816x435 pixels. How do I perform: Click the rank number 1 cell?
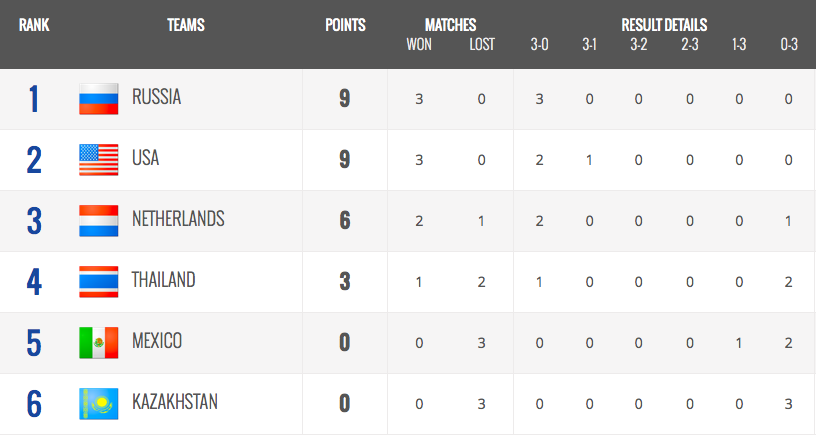click(x=34, y=99)
